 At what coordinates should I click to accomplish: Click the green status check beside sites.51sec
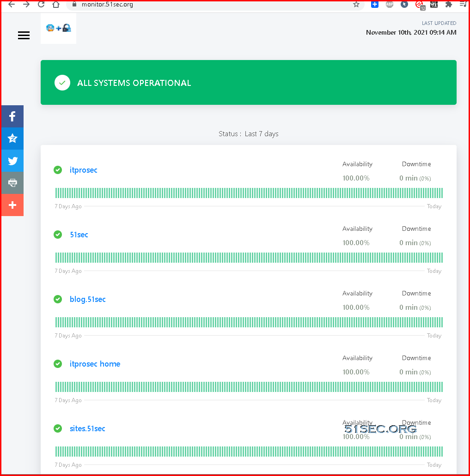click(x=58, y=428)
